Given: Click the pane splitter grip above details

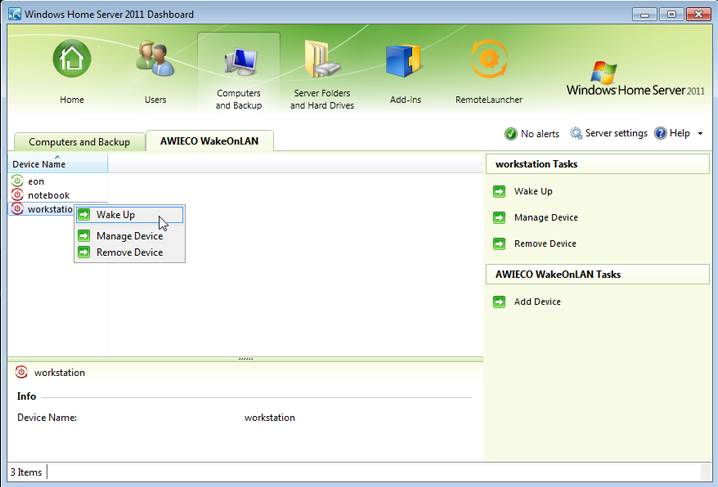Looking at the screenshot, I should [246, 359].
